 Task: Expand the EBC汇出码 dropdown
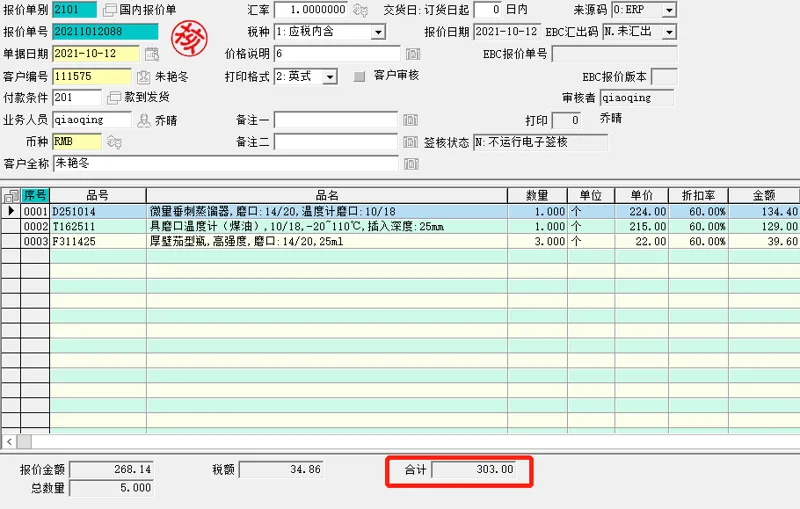669,32
